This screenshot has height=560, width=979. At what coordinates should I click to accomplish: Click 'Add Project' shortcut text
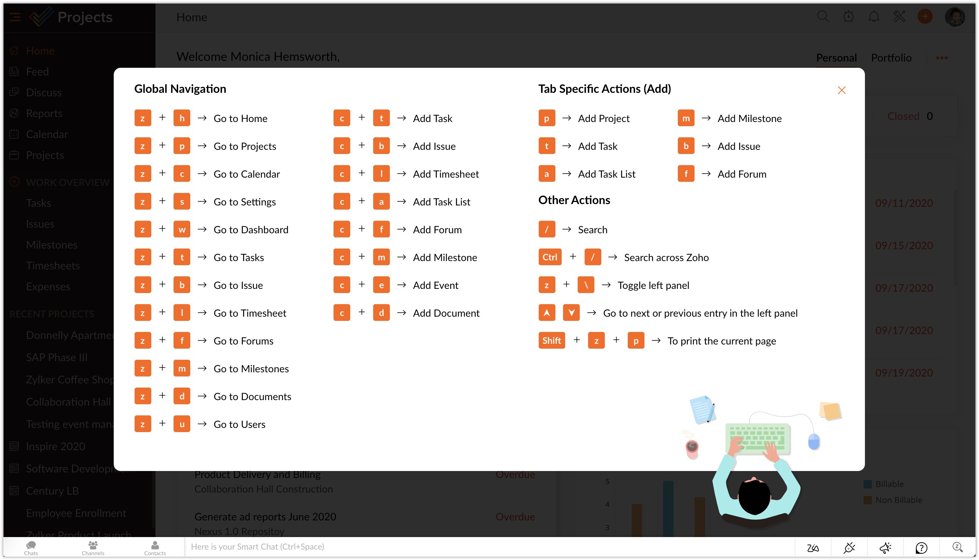pyautogui.click(x=603, y=119)
